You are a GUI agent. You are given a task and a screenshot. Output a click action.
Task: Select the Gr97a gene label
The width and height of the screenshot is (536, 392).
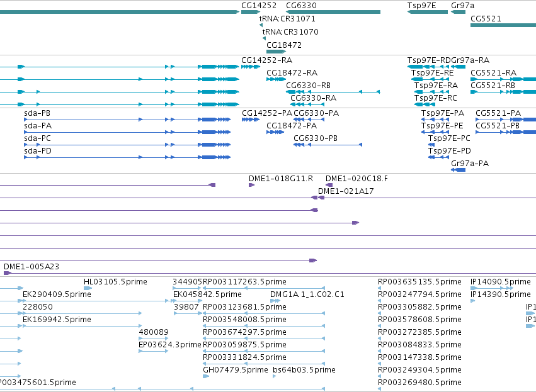pyautogui.click(x=462, y=6)
